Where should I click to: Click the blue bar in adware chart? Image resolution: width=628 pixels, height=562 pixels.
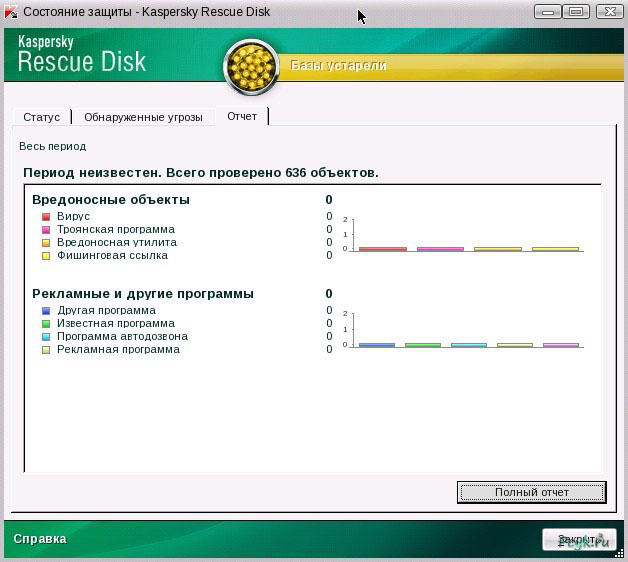pos(376,345)
